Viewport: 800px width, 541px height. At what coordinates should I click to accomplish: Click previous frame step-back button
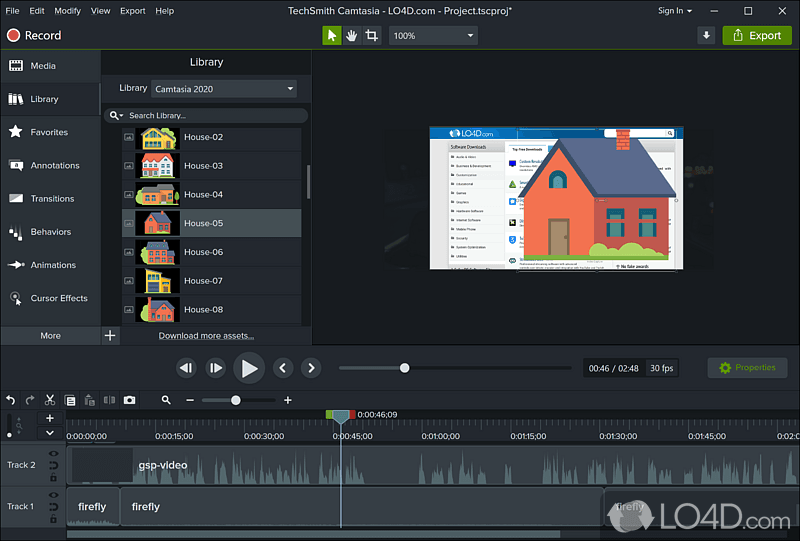(x=186, y=368)
